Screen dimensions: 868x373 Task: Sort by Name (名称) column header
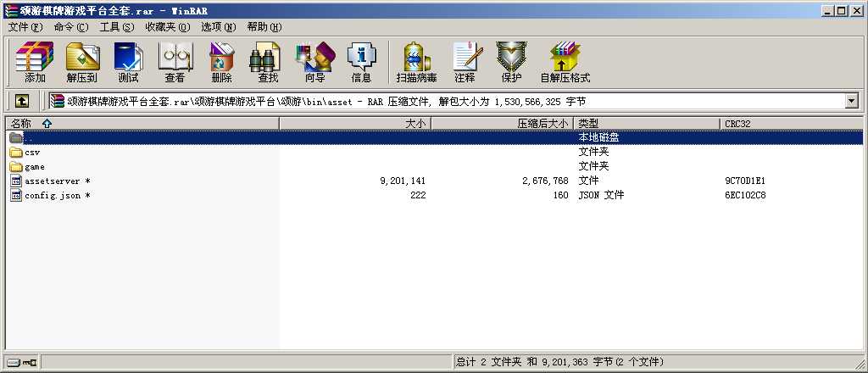pyautogui.click(x=142, y=124)
